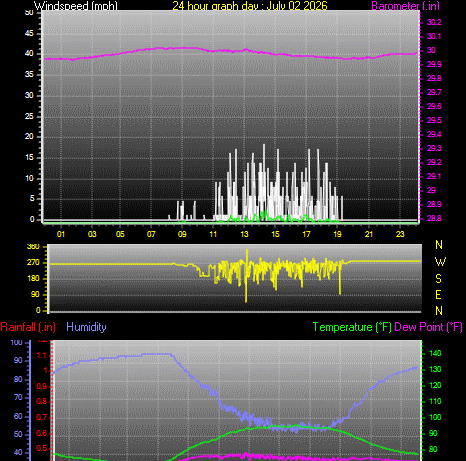Click the Humidity legend label
466x461 pixels.
86,327
